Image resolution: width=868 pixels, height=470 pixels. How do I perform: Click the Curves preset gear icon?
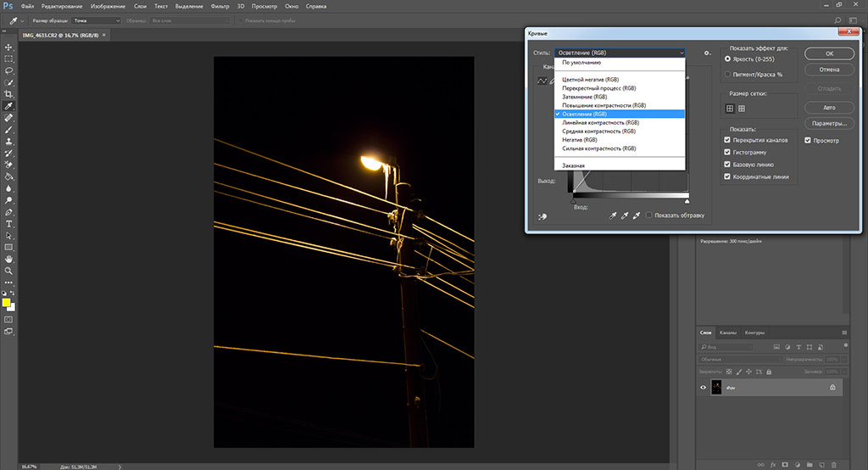(x=707, y=53)
